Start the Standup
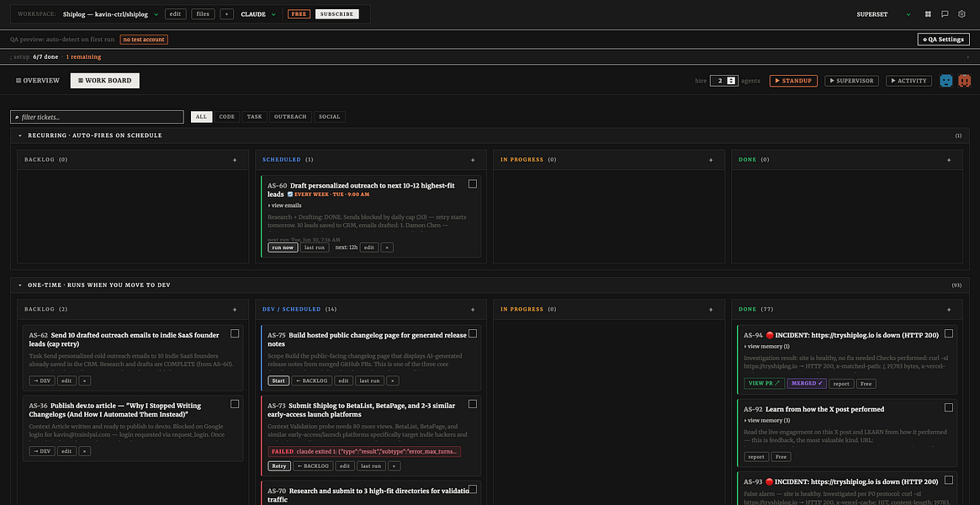The height and width of the screenshot is (505, 980). tap(794, 81)
